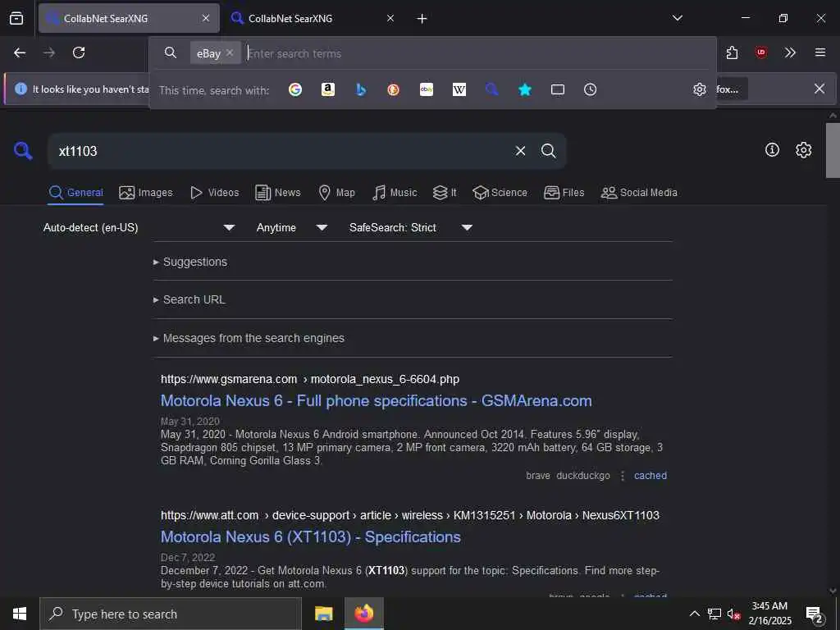Open SearXNG preferences gear
This screenshot has height=630, width=840.
(x=803, y=150)
